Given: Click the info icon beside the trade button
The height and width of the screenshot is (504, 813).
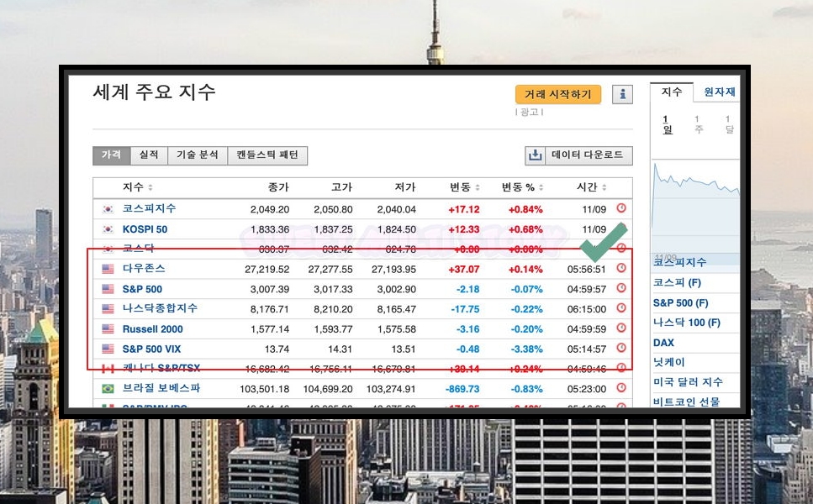Looking at the screenshot, I should [x=622, y=94].
